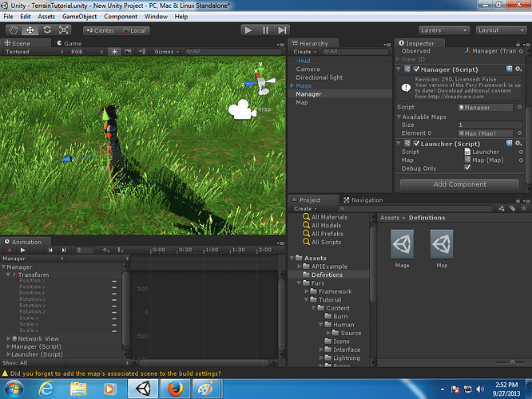Screen dimensions: 532x399
Task: Select All Prefabs saved search
Action: tap(323, 234)
